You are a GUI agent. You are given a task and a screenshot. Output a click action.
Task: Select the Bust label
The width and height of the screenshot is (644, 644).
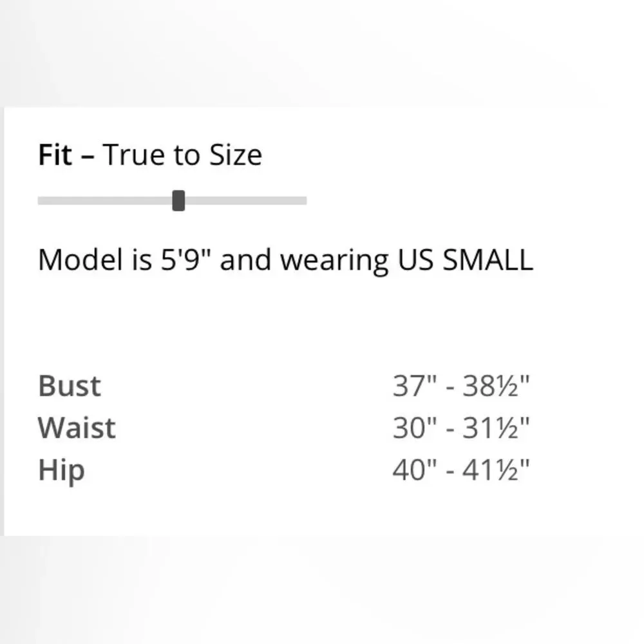70,386
